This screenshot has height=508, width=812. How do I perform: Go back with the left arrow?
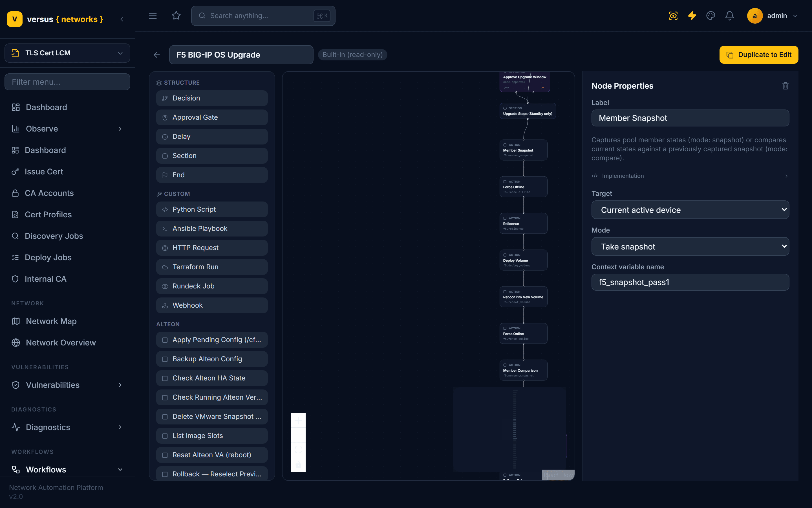point(157,55)
